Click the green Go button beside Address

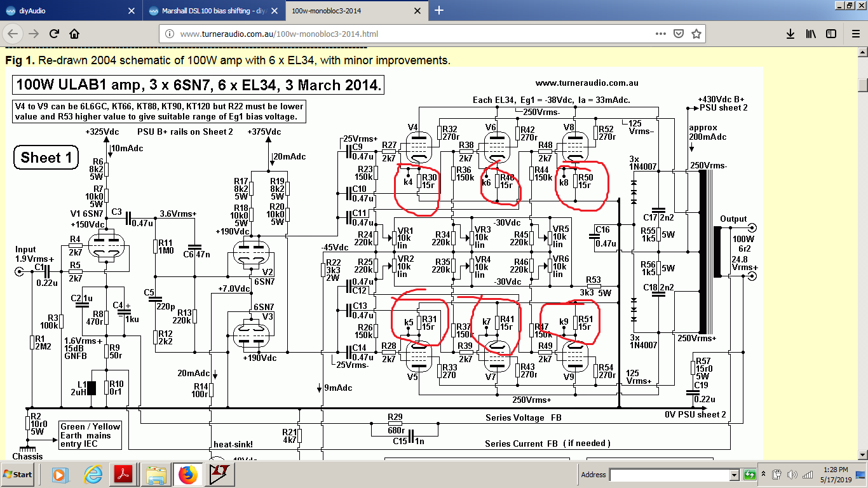point(750,475)
